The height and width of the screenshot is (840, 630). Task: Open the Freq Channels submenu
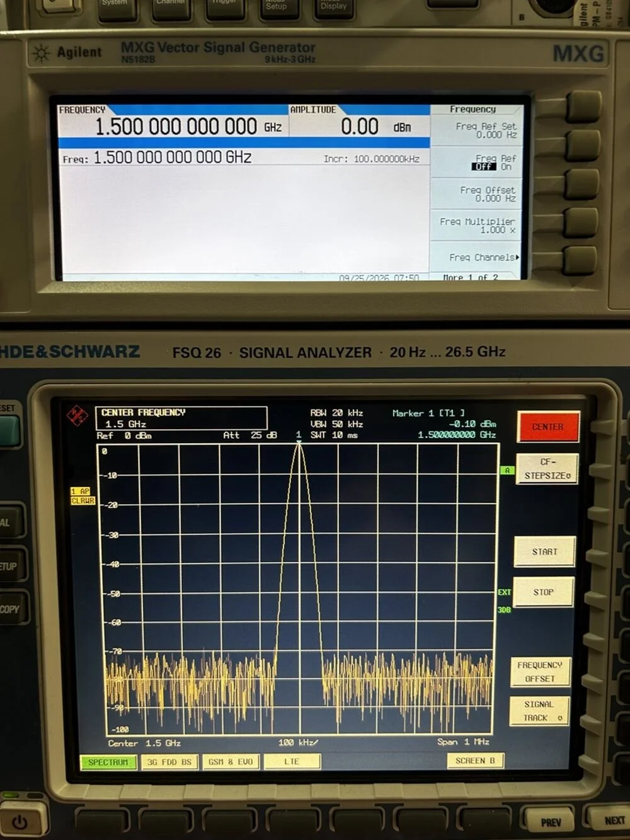click(x=477, y=257)
